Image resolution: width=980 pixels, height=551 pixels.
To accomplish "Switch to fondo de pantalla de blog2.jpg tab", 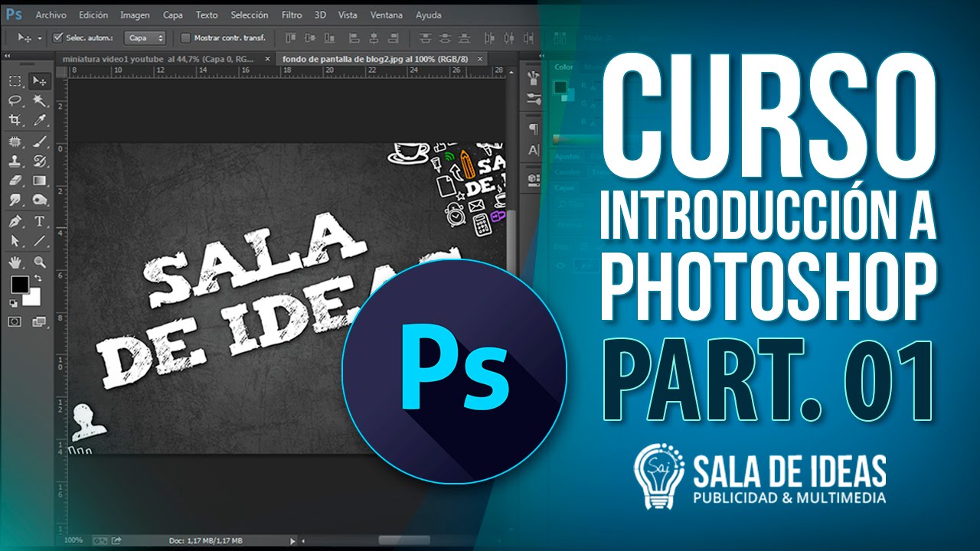I will click(x=374, y=58).
